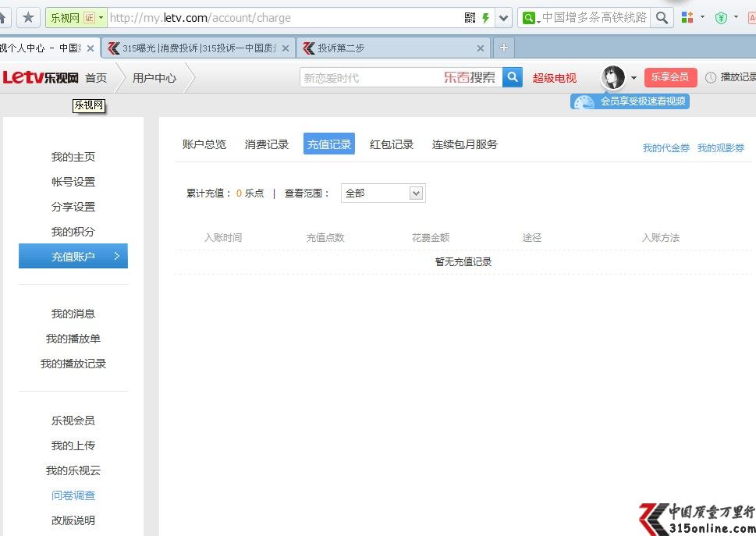Image resolution: width=756 pixels, height=536 pixels.
Task: Click the screenshot icon beside the address bar
Action: coord(471,17)
